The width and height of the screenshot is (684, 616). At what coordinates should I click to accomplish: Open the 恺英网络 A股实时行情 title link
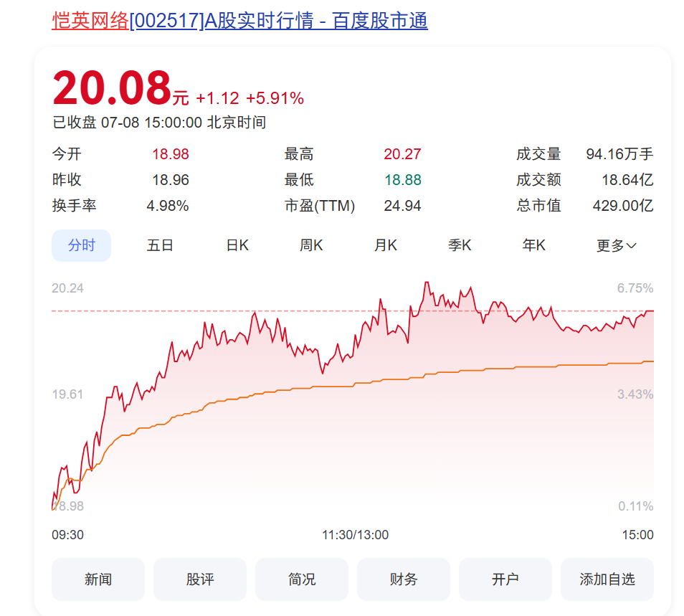pos(239,21)
